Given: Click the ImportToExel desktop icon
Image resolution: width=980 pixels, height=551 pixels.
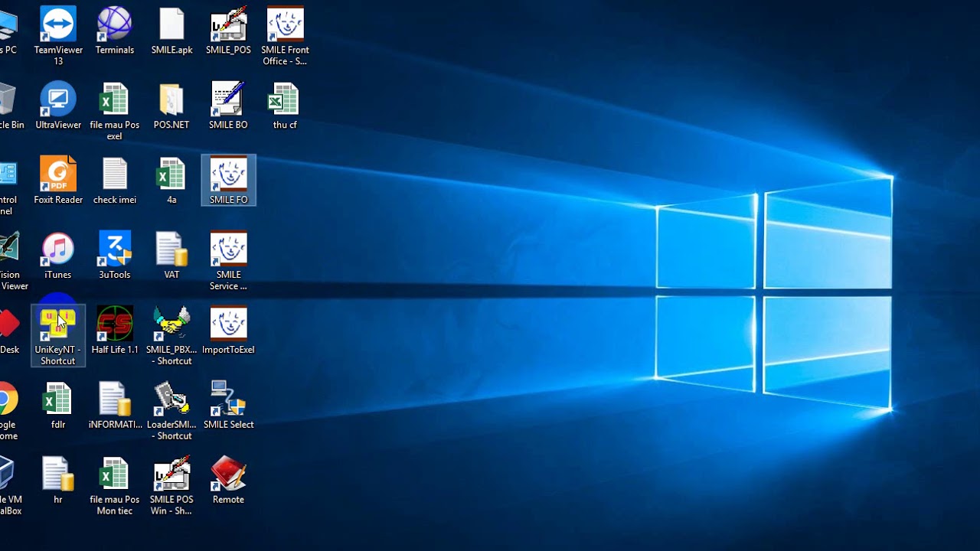Looking at the screenshot, I should [x=228, y=331].
